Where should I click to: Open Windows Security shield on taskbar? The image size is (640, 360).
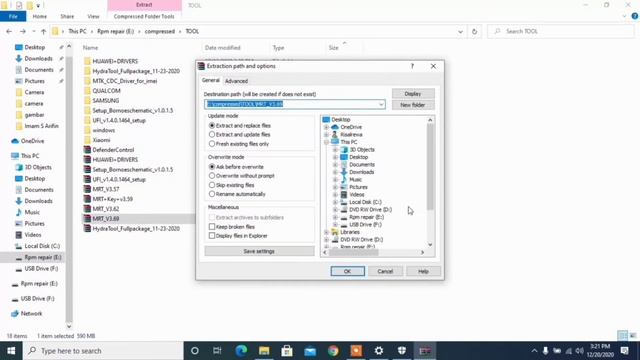click(402, 351)
